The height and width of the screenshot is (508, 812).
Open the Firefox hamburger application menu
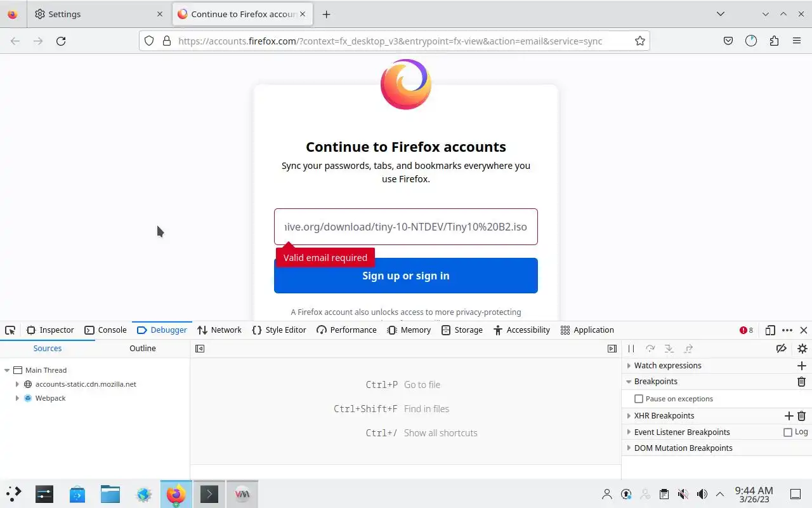point(797,41)
